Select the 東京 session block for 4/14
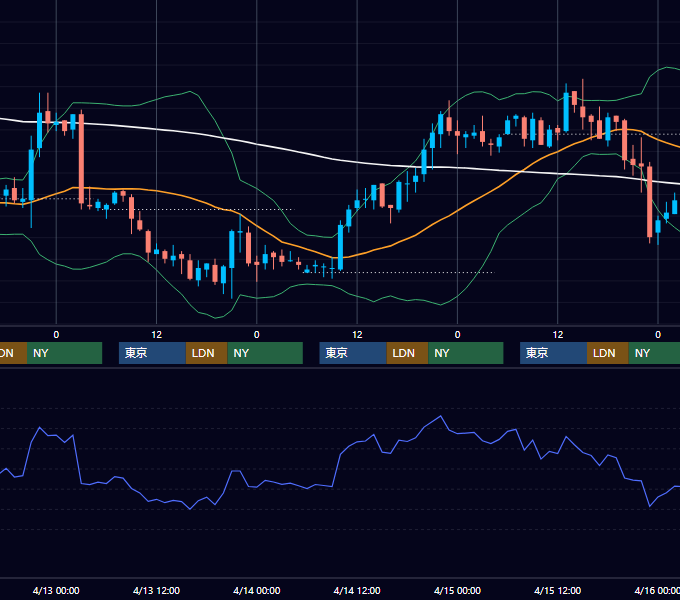Screen dimensions: 680x600 pos(353,353)
